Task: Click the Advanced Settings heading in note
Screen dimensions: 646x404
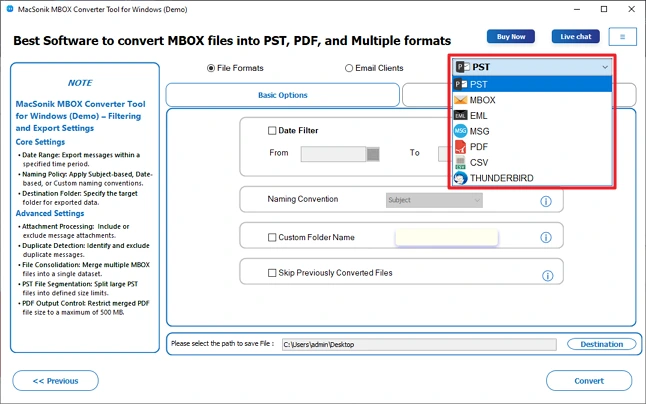Action: point(50,213)
